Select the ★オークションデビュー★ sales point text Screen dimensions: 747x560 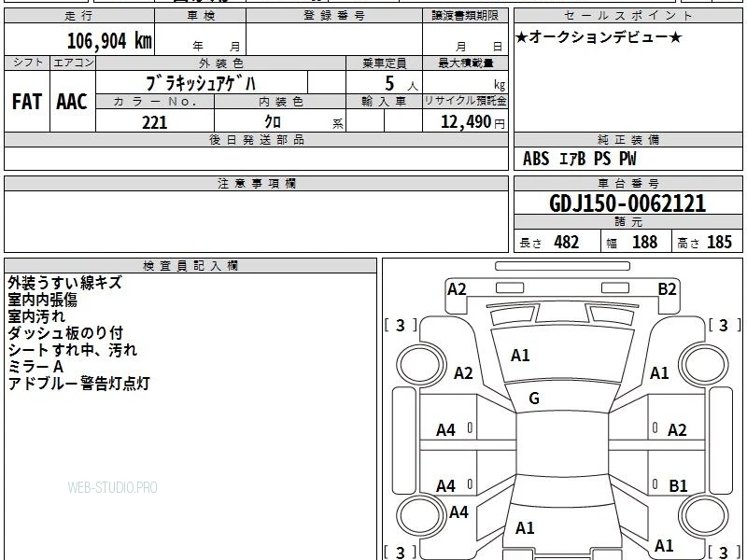599,37
